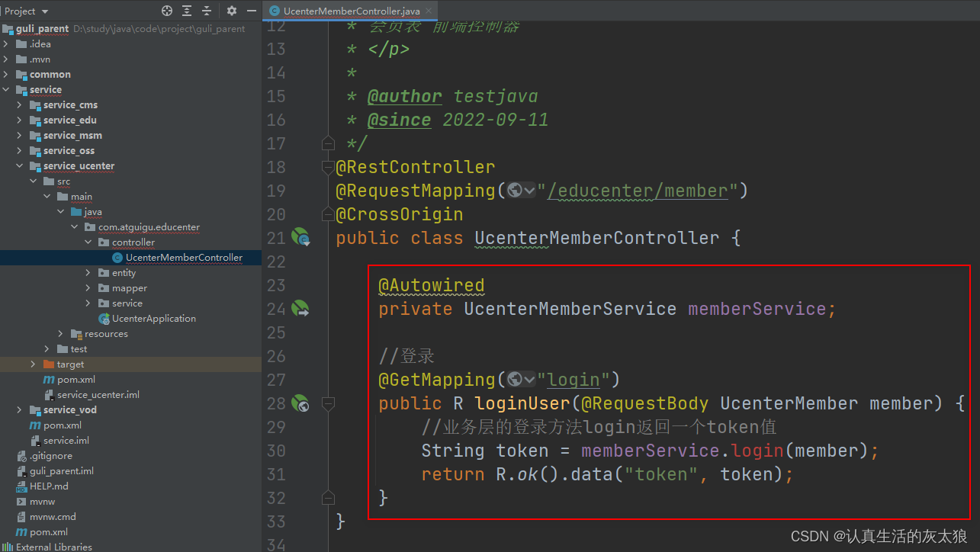Expand the .idea folder
The height and width of the screenshot is (552, 980).
pos(6,44)
